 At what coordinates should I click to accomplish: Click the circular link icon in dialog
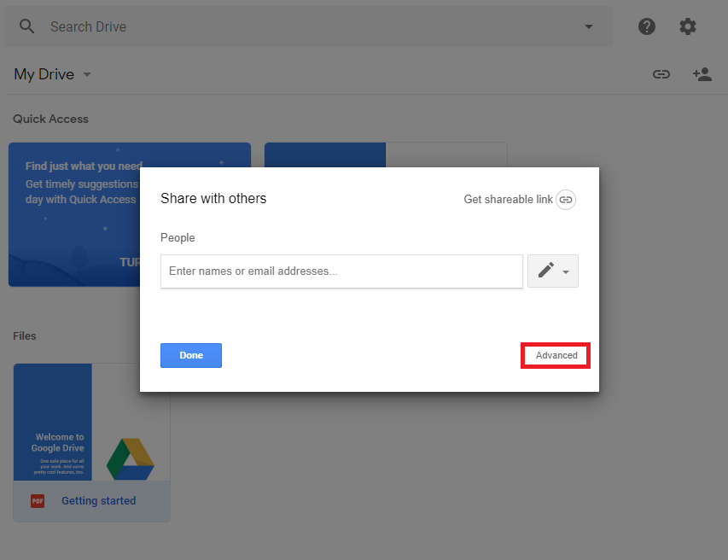click(x=566, y=200)
